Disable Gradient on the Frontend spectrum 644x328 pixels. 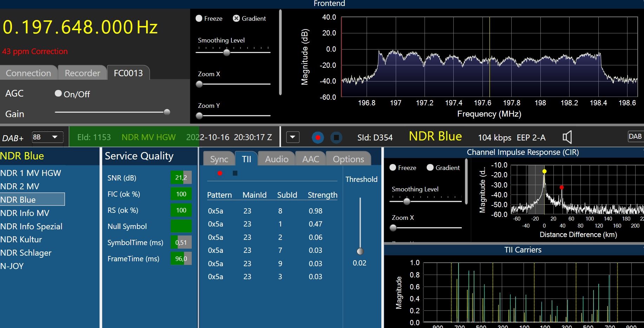[x=236, y=18]
